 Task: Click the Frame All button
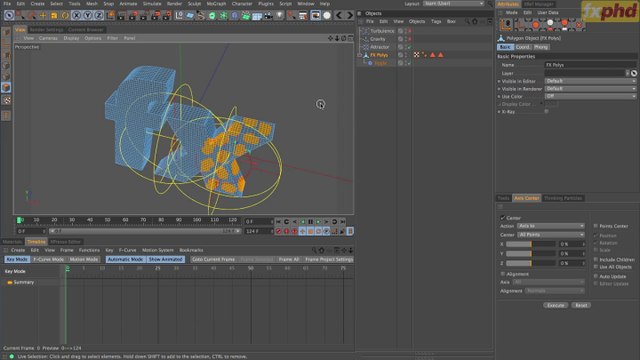tap(289, 259)
